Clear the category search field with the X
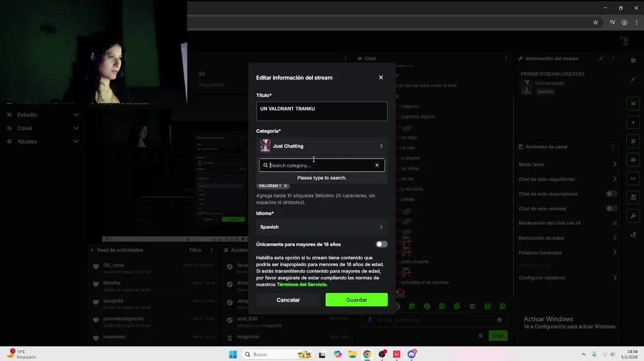 (x=377, y=165)
